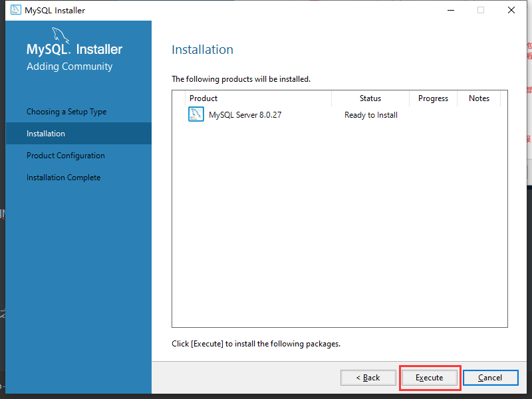
Task: Open the Product Configuration step
Action: pyautogui.click(x=65, y=156)
